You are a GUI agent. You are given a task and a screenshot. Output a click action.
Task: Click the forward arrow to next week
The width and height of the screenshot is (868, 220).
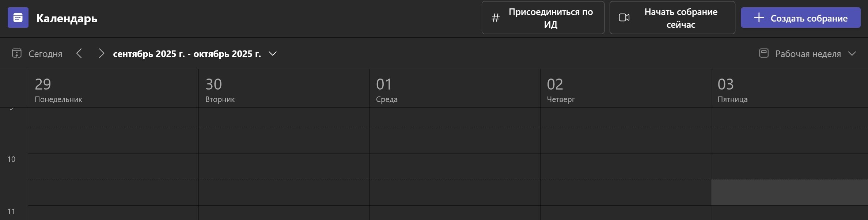tap(102, 53)
